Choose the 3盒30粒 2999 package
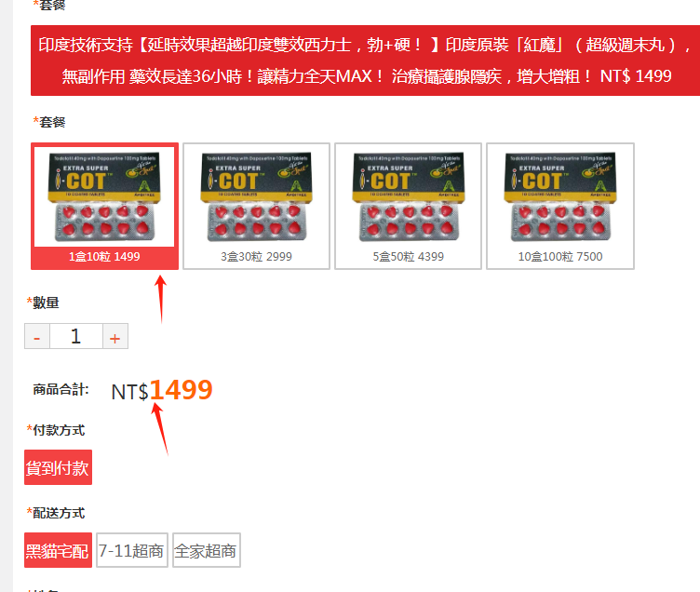 point(256,206)
